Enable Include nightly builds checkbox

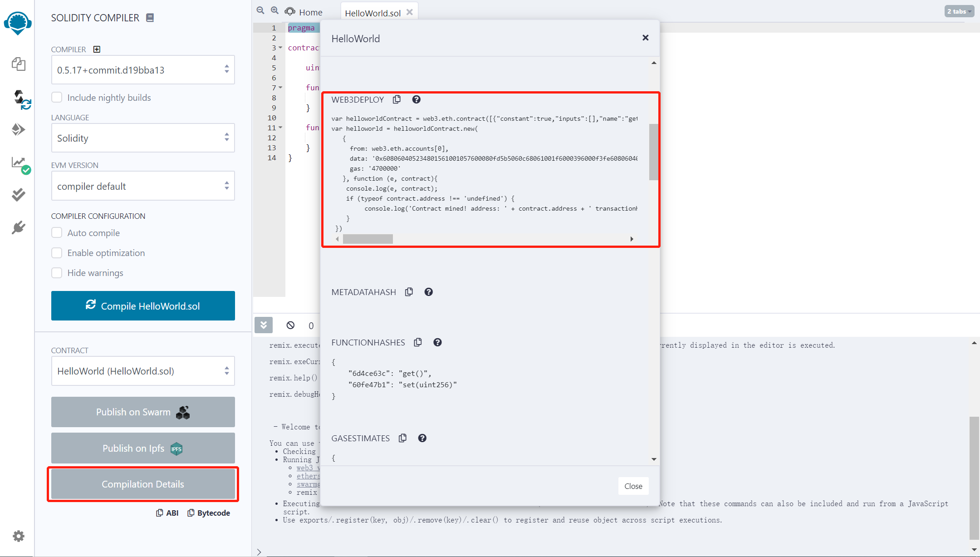click(x=57, y=98)
